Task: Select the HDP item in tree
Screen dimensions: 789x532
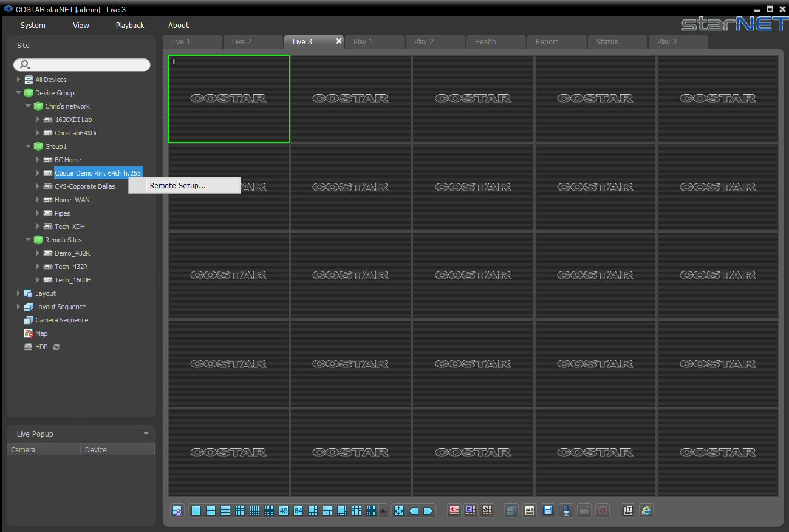Action: tap(41, 347)
